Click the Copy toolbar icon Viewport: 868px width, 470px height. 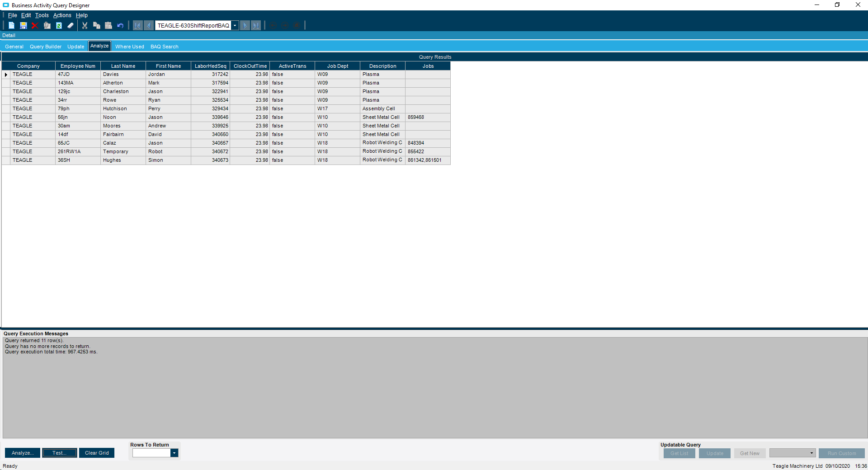pos(96,26)
